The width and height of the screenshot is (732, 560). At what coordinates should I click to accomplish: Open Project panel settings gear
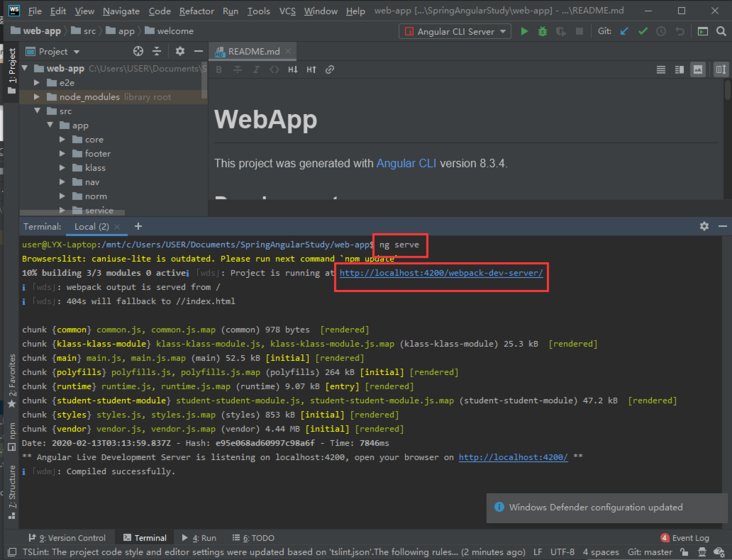[x=180, y=51]
